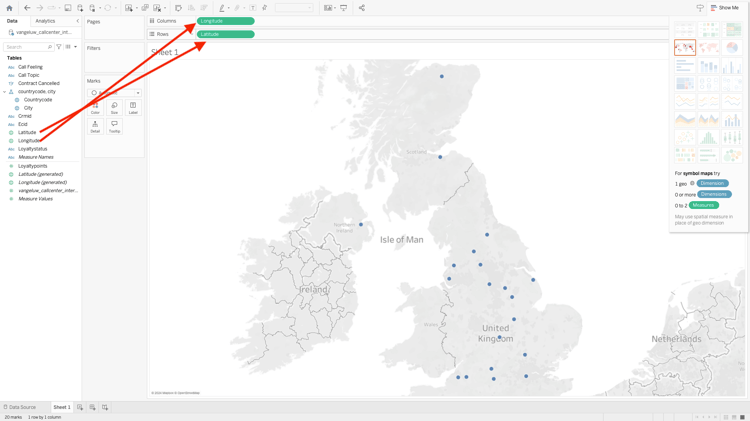Select the City field
The height and width of the screenshot is (421, 750).
(x=28, y=108)
